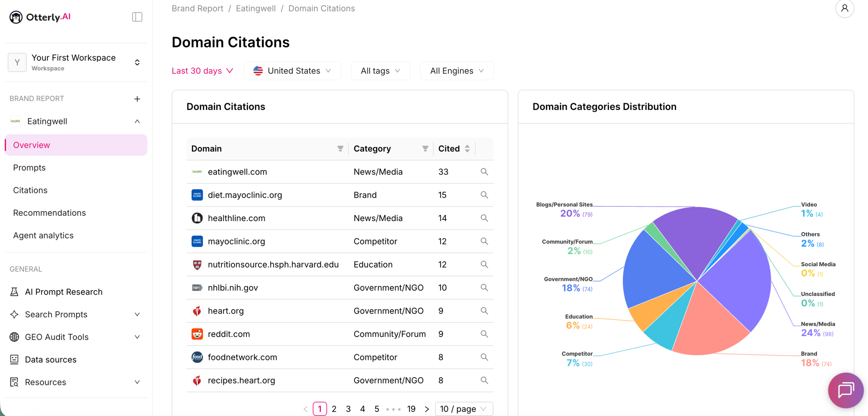Open the All tags dropdown
Image resolution: width=868 pixels, height=416 pixels.
[x=380, y=71]
